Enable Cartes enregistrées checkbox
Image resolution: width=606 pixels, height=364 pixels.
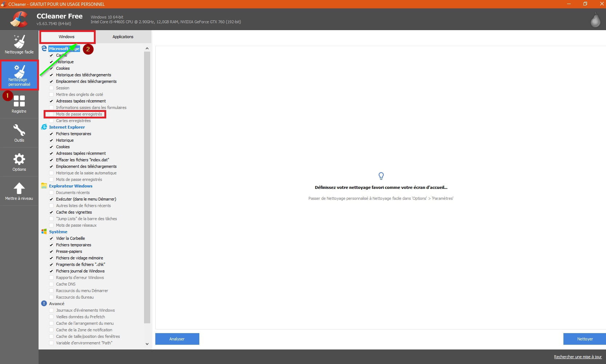pyautogui.click(x=51, y=121)
